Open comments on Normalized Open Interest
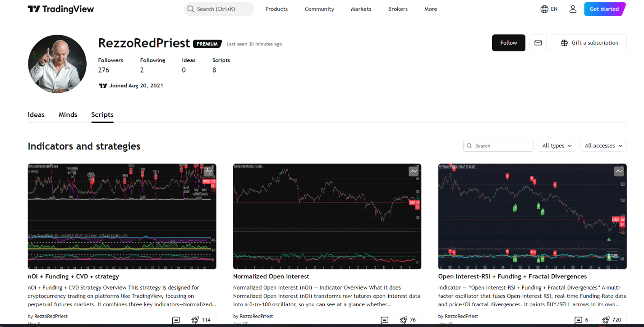 (x=384, y=320)
